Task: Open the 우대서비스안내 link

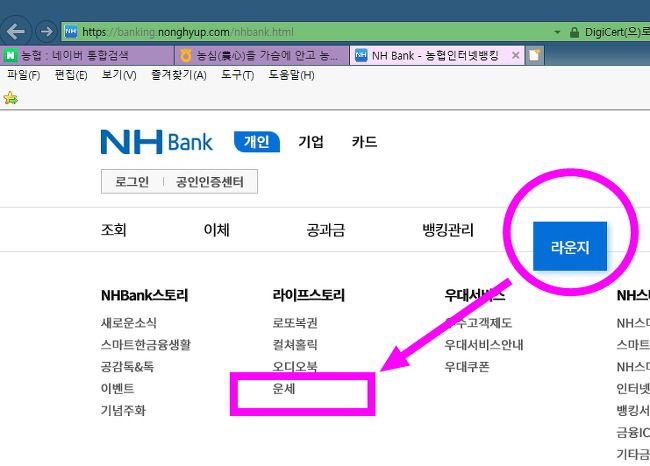Action: coord(483,345)
